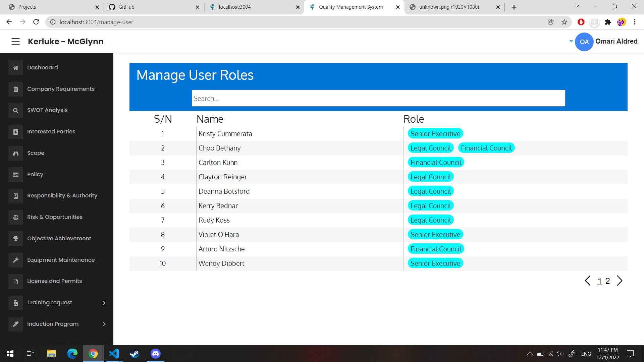Viewport: 644px width, 362px height.
Task: Click the Dashboard home icon
Action: (16, 68)
